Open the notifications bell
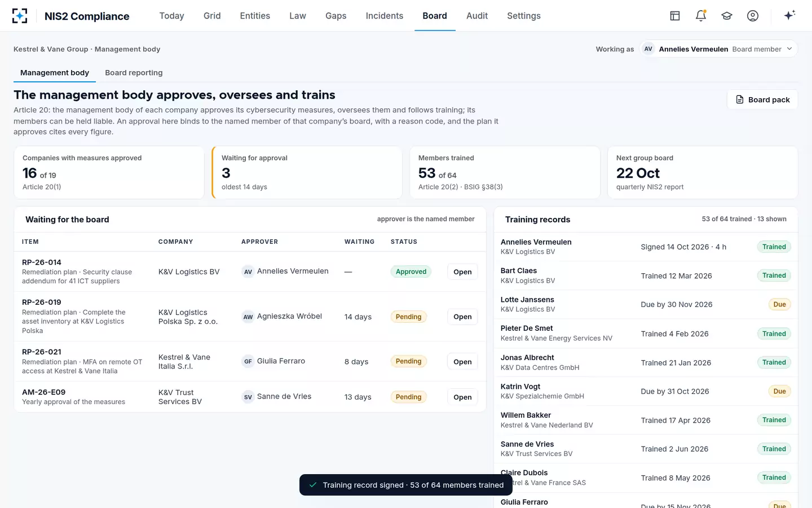The image size is (812, 508). pyautogui.click(x=701, y=16)
